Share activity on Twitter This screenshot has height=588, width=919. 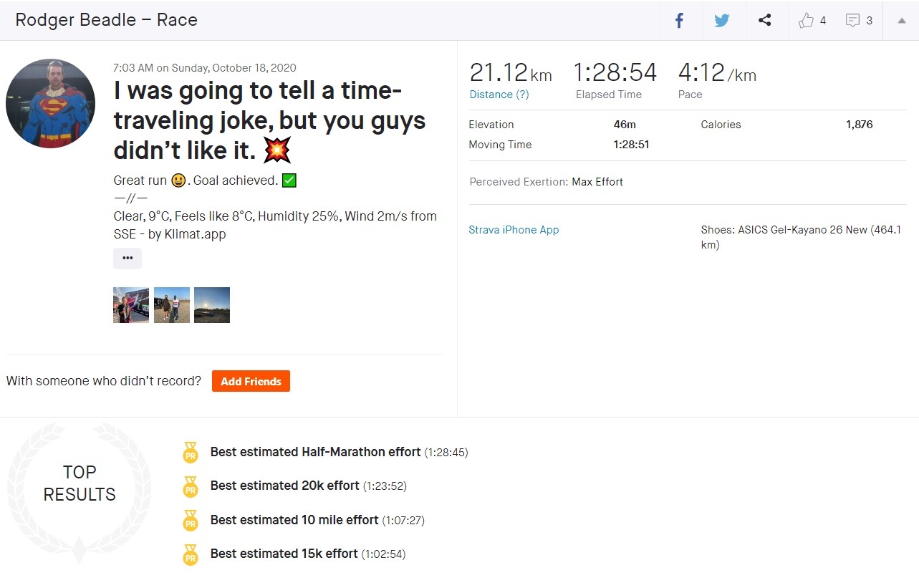[722, 21]
